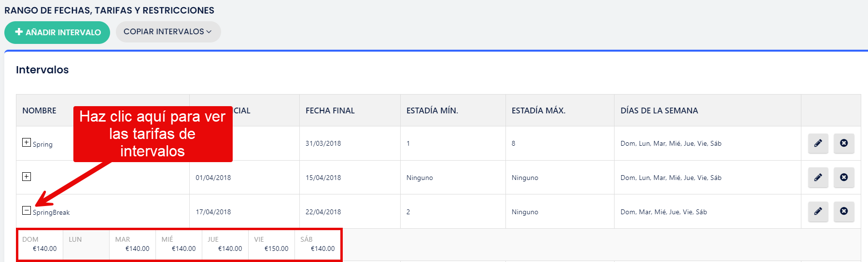This screenshot has height=262, width=868.
Task: Click the Añadir Intervalo button
Action: (x=57, y=32)
